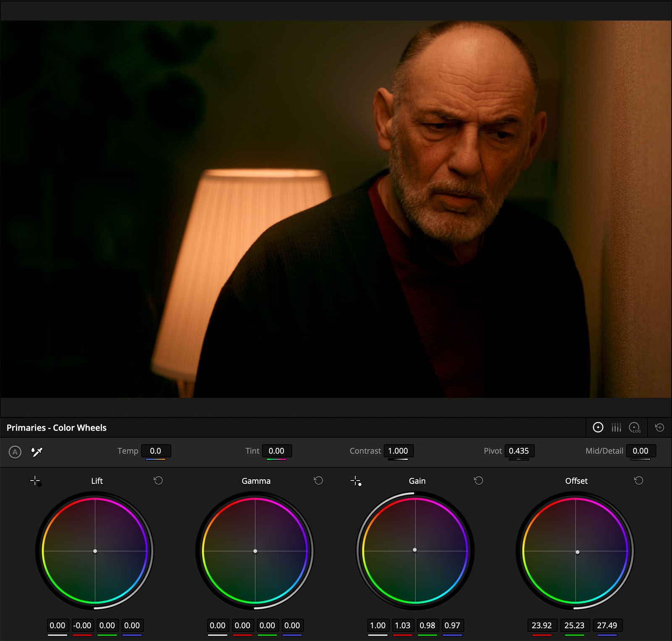Switch to Primaries Bars mode
The height and width of the screenshot is (641, 672).
(x=616, y=428)
